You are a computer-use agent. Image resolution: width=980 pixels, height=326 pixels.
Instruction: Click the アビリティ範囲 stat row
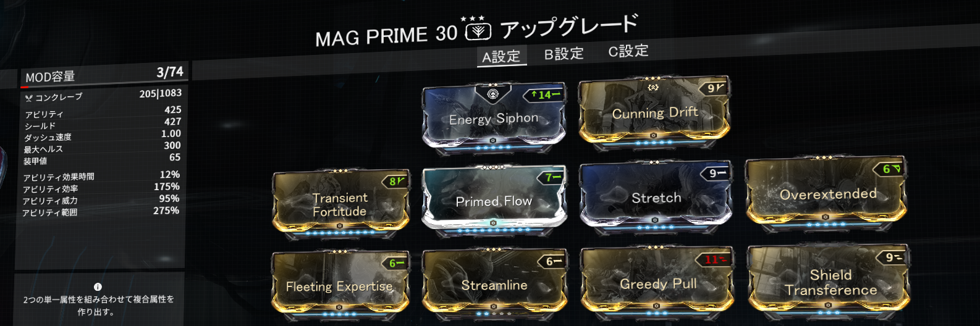101,212
